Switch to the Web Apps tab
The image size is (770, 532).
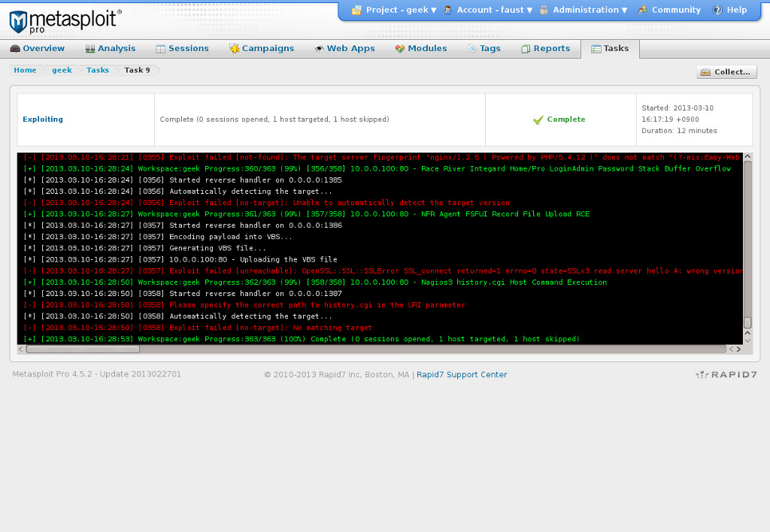tap(344, 49)
